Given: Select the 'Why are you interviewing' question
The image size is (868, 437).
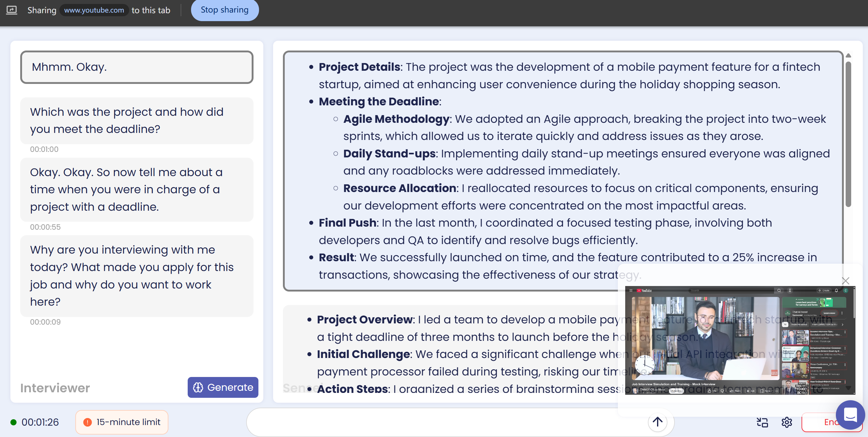Looking at the screenshot, I should 137,276.
